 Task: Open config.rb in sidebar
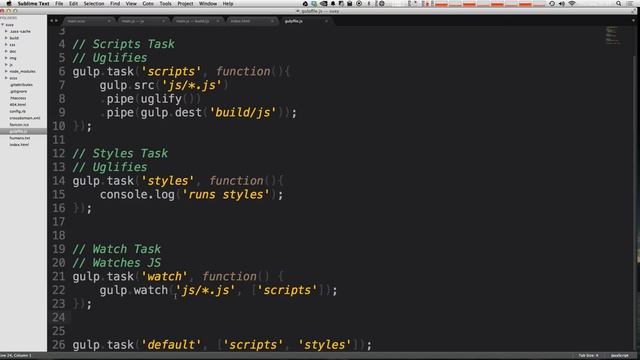click(x=18, y=111)
